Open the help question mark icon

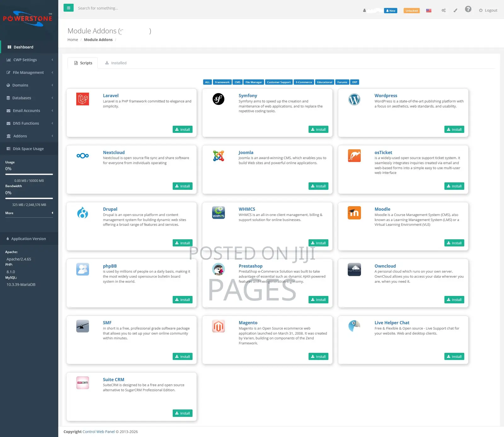click(x=468, y=9)
